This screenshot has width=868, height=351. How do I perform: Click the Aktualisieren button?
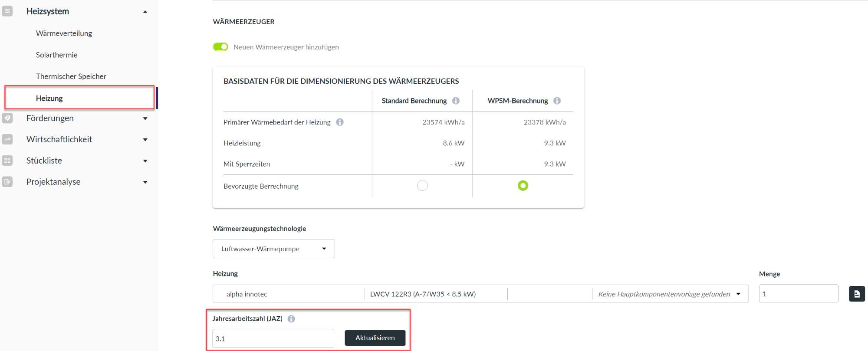(x=375, y=338)
